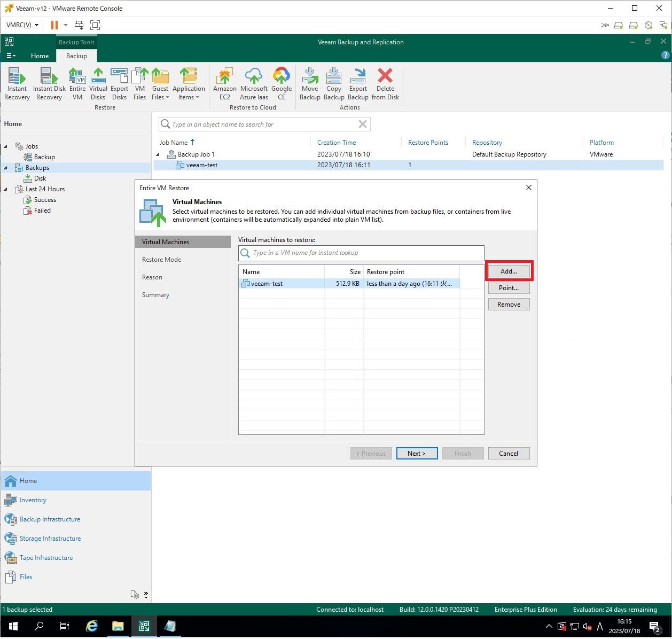Open VMRC menu dropdown
The height and width of the screenshot is (639, 672).
22,25
